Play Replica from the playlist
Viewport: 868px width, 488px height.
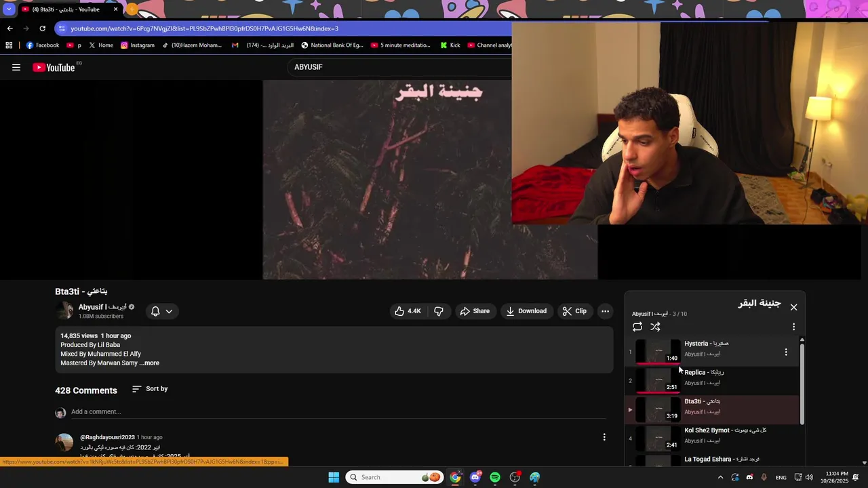tap(712, 381)
